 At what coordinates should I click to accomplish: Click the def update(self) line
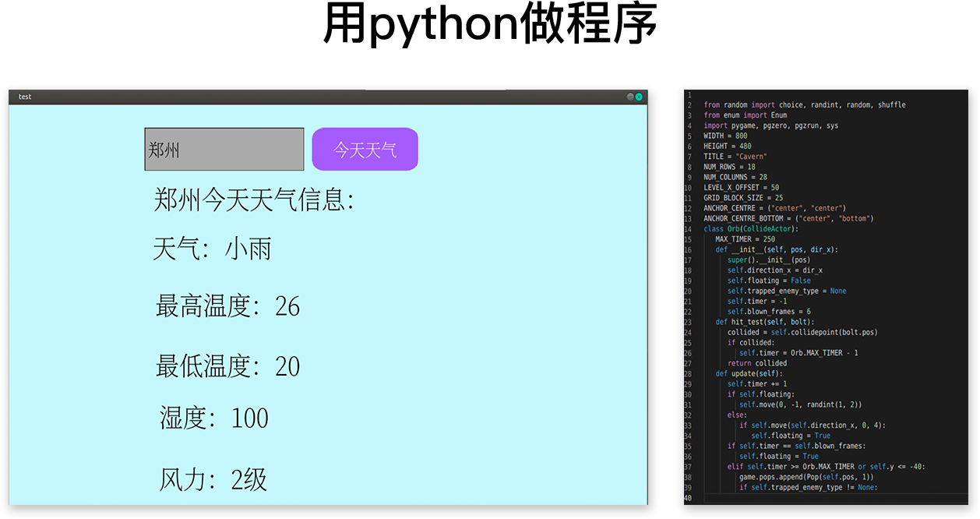(749, 373)
